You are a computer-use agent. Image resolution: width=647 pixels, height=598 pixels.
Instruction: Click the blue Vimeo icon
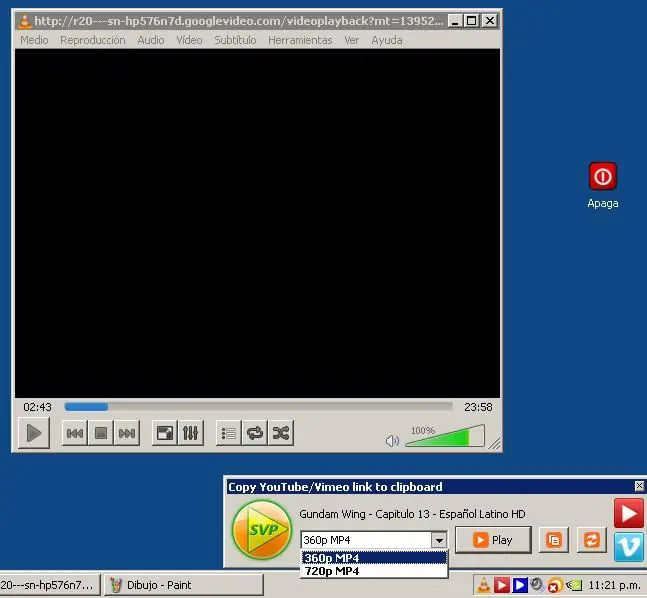[x=628, y=547]
